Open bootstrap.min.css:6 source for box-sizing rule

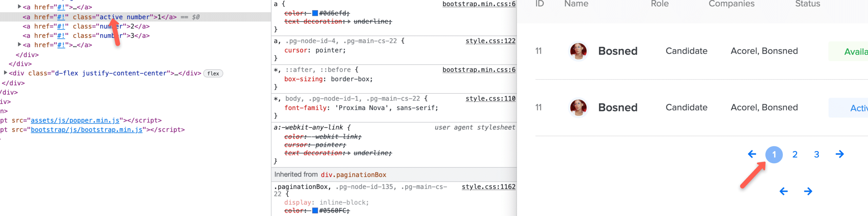[479, 70]
